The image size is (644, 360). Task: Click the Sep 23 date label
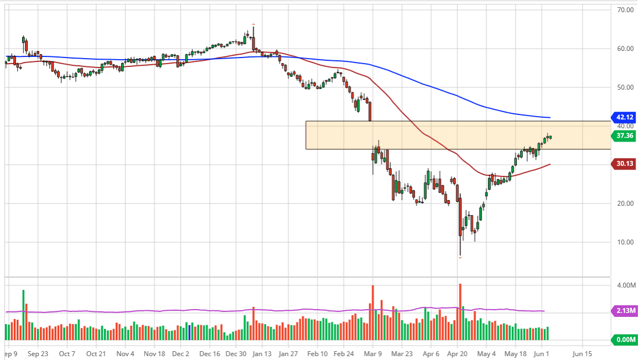click(37, 353)
